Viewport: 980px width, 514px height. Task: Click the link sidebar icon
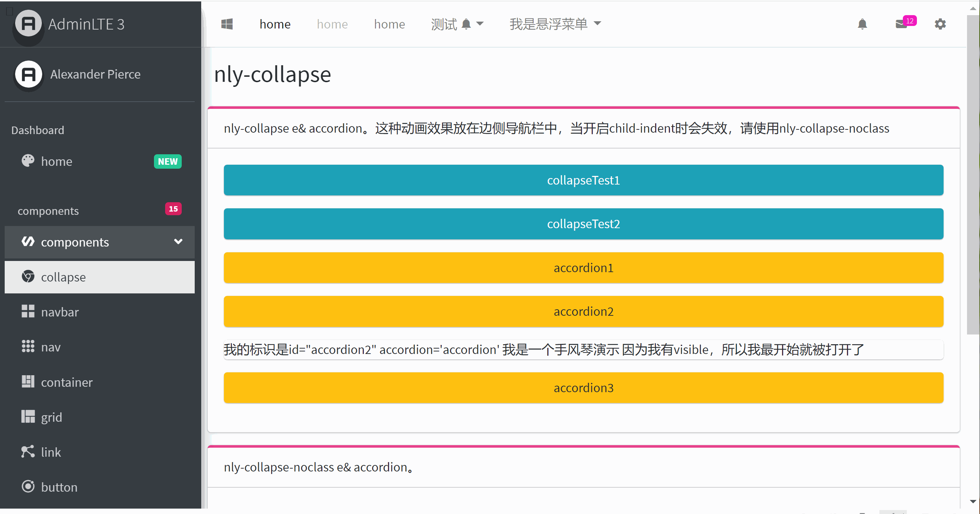click(x=28, y=452)
